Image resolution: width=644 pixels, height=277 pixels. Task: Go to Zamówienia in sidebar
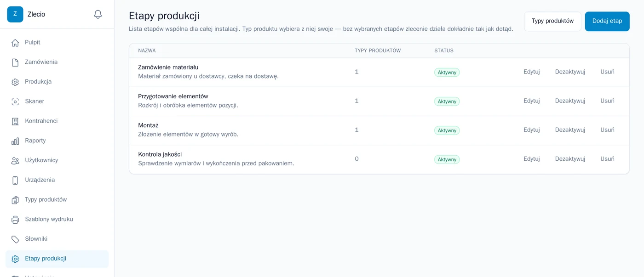[x=57, y=62]
